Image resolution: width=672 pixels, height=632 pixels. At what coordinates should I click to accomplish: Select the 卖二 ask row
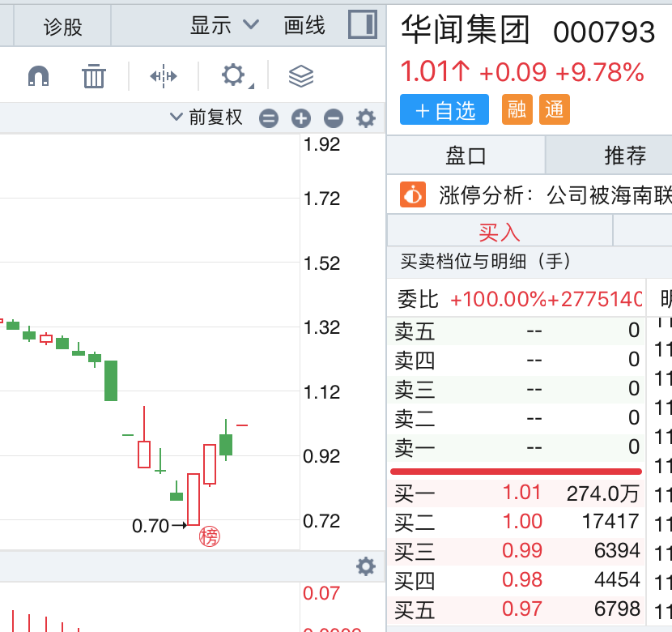[516, 418]
